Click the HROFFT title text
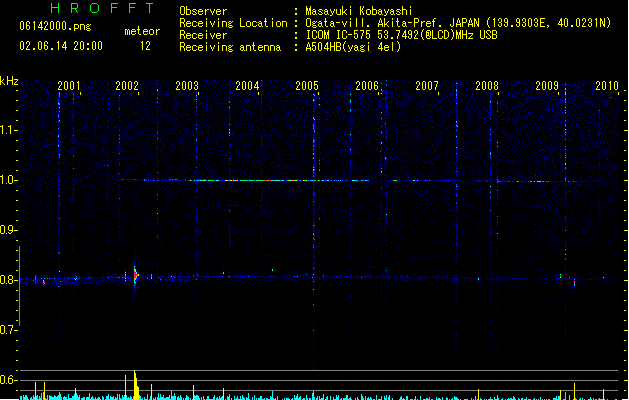Viewport: 629px width, 400px height. (102, 8)
